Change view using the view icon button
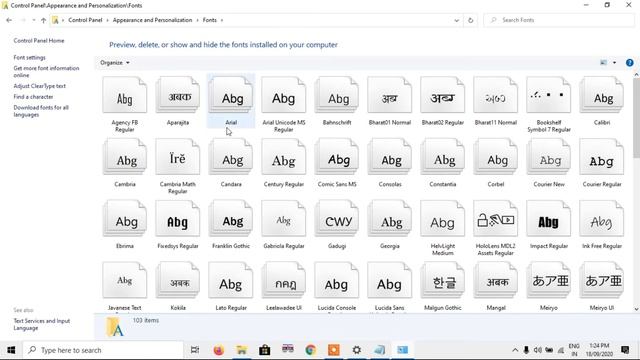Screen dimensions: 640x360 coord(603,62)
